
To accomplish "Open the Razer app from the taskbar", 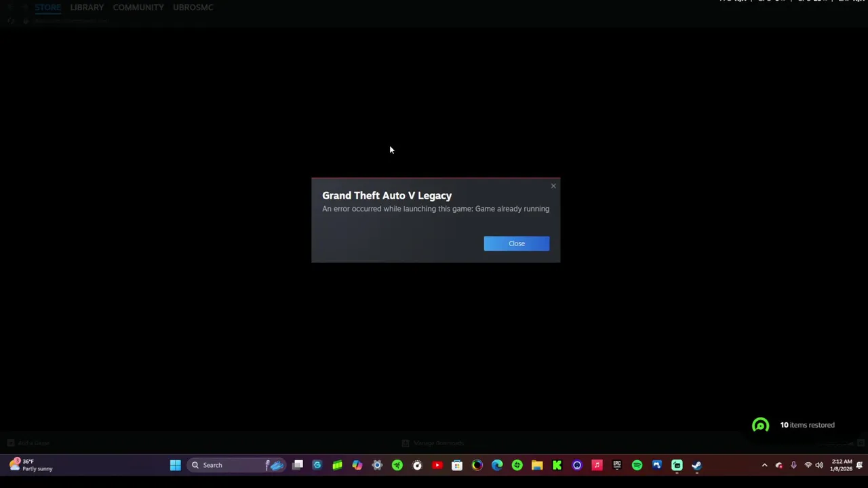I will (x=397, y=465).
